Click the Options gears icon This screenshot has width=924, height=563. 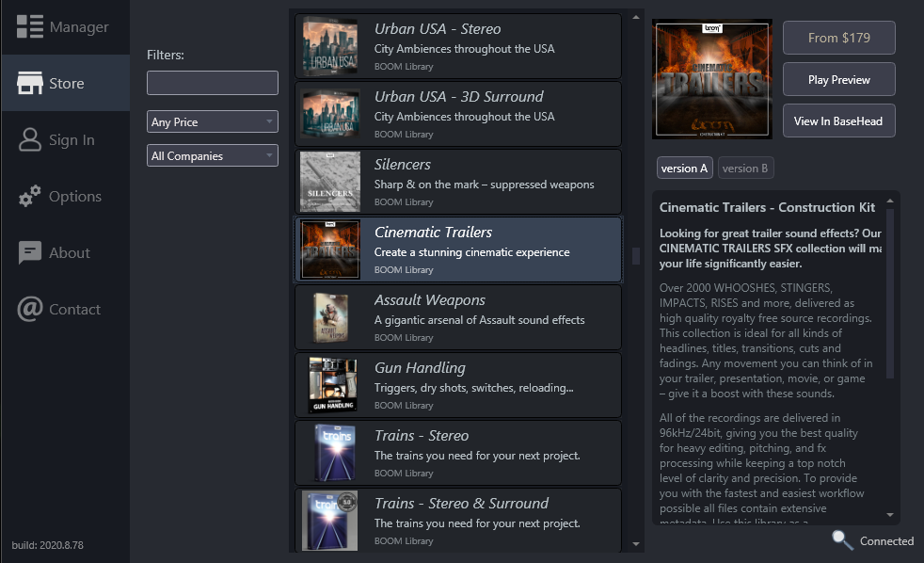click(29, 197)
